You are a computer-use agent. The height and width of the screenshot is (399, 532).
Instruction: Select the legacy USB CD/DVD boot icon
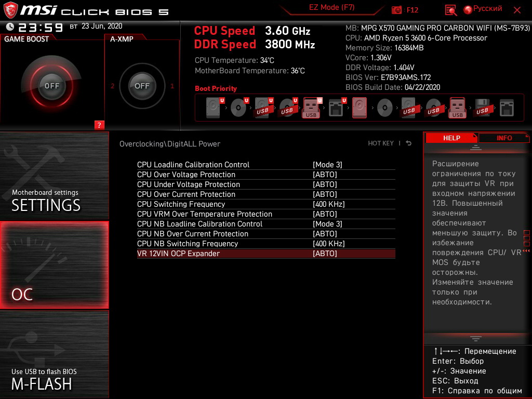433,108
